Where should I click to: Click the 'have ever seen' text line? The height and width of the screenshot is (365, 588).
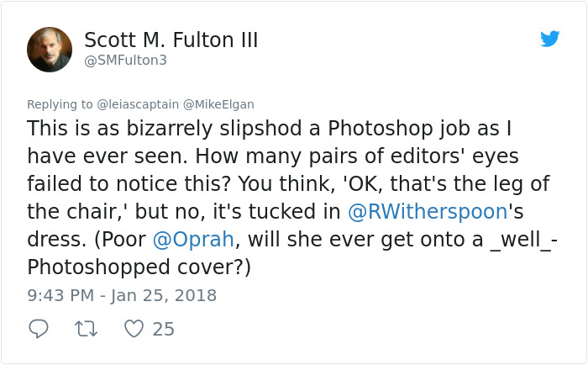pyautogui.click(x=107, y=156)
